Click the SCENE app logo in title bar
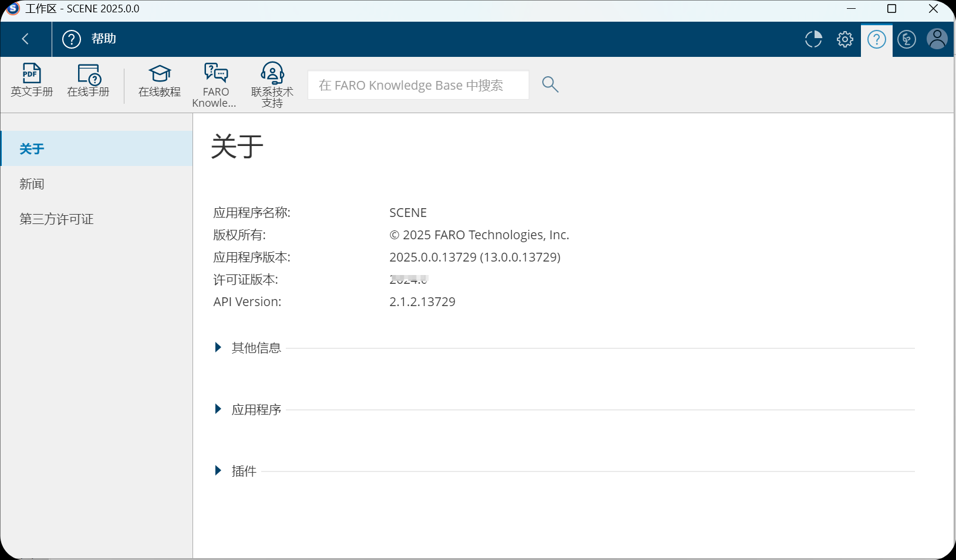Screen dimensions: 956x560 coord(13,8)
